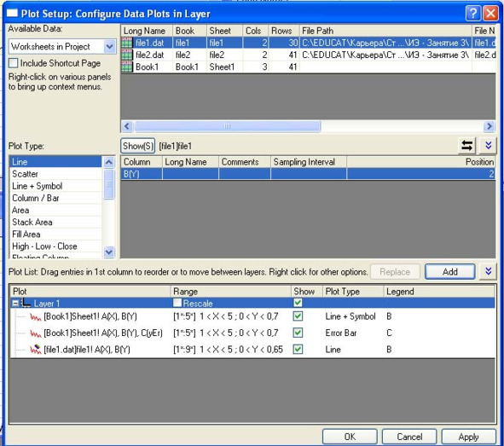
Task: Click the help question mark button
Action: [x=472, y=14]
